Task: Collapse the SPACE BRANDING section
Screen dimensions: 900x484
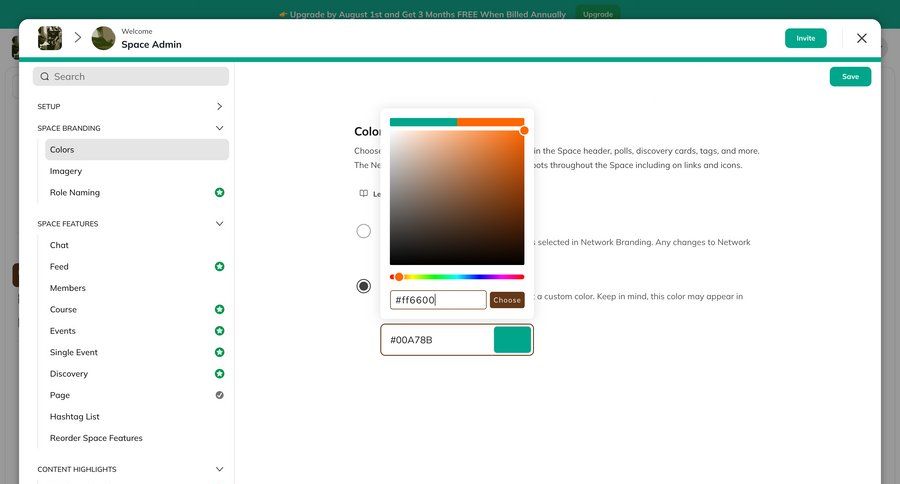Action: click(x=131, y=128)
